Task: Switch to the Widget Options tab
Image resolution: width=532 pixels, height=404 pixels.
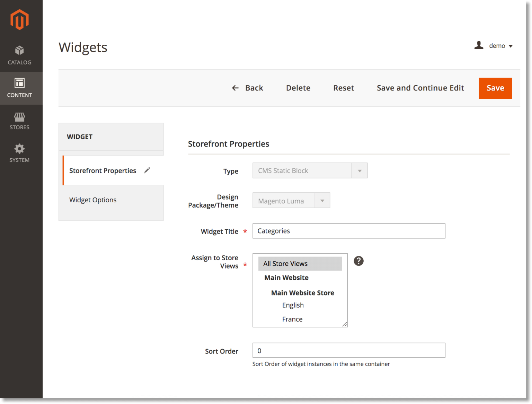Action: 93,200
